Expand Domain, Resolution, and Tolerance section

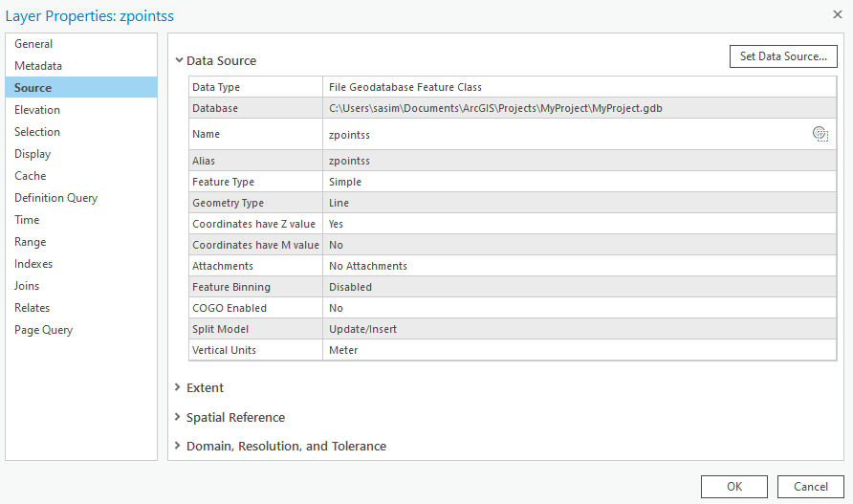point(179,447)
